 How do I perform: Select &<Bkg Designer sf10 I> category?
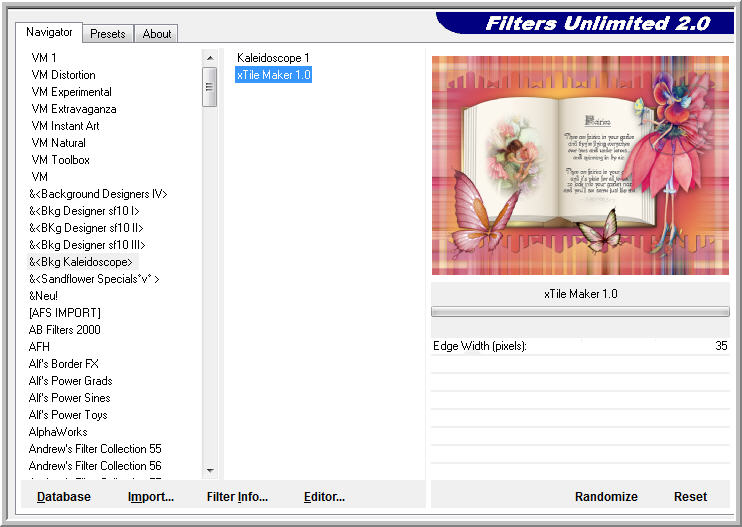[84, 211]
